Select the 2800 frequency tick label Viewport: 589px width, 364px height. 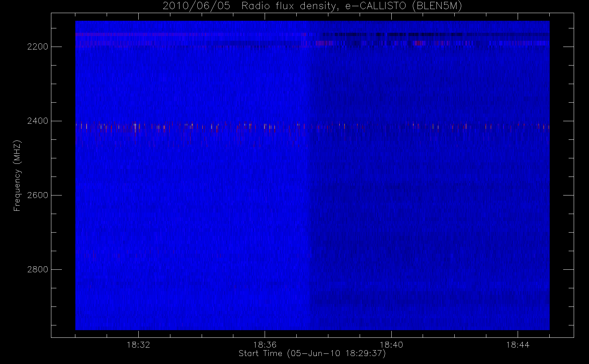coord(37,269)
